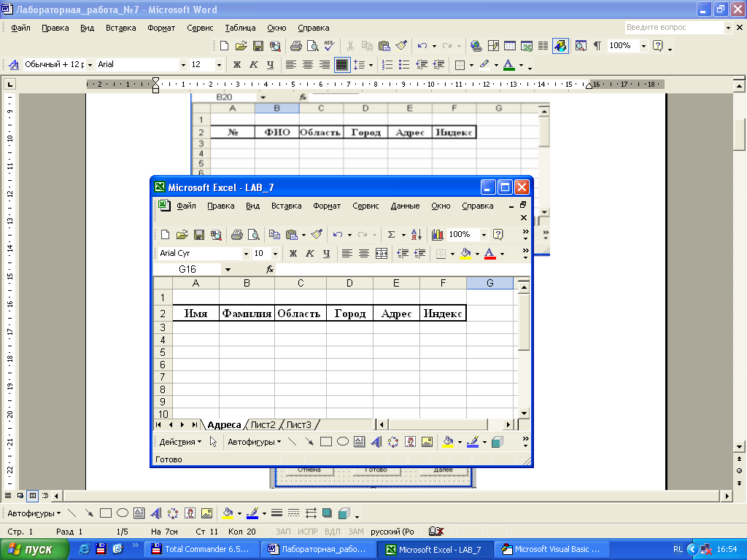The height and width of the screenshot is (560, 747).
Task: Click Undo arrow in Word toolbar
Action: (422, 46)
